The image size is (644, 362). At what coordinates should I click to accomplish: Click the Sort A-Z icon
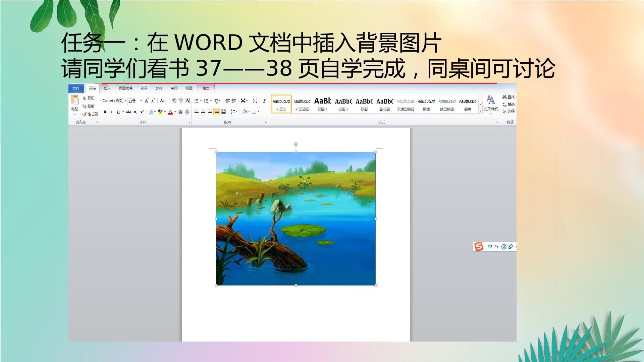tap(255, 101)
